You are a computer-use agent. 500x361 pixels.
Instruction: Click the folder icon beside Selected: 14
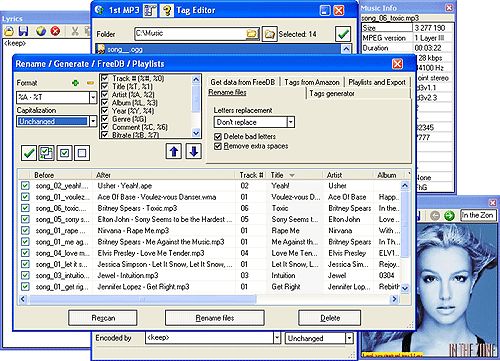click(x=269, y=34)
